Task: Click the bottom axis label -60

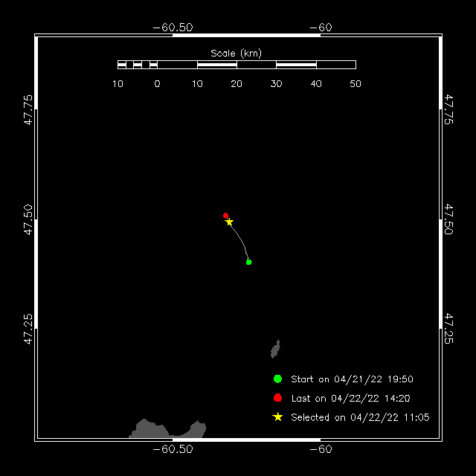Action: point(320,449)
